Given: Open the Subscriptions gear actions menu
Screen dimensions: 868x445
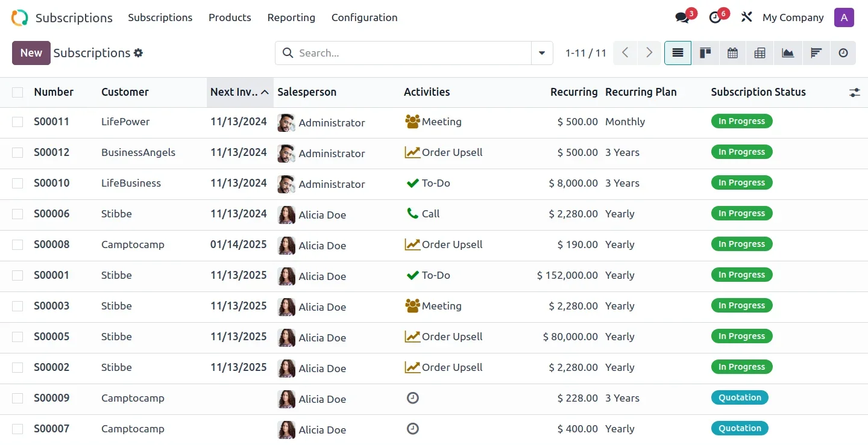Looking at the screenshot, I should 139,53.
